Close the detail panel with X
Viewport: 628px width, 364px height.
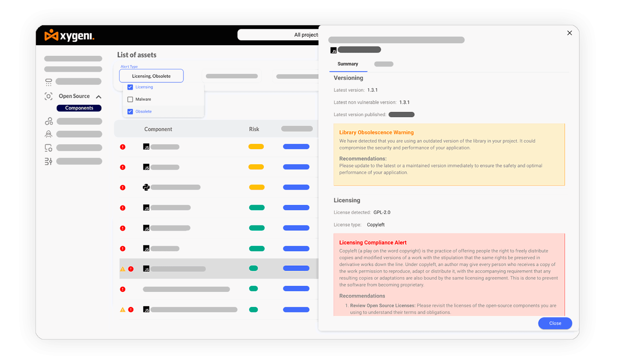[570, 33]
